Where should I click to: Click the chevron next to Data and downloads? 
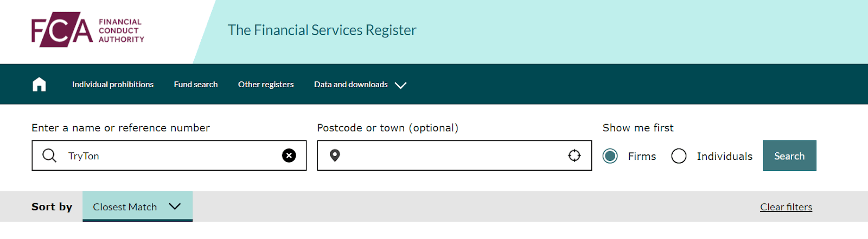(400, 85)
